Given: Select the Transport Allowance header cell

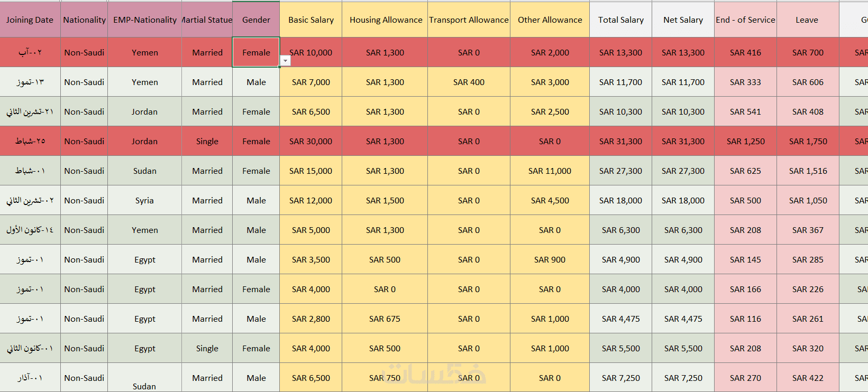Looking at the screenshot, I should (469, 20).
